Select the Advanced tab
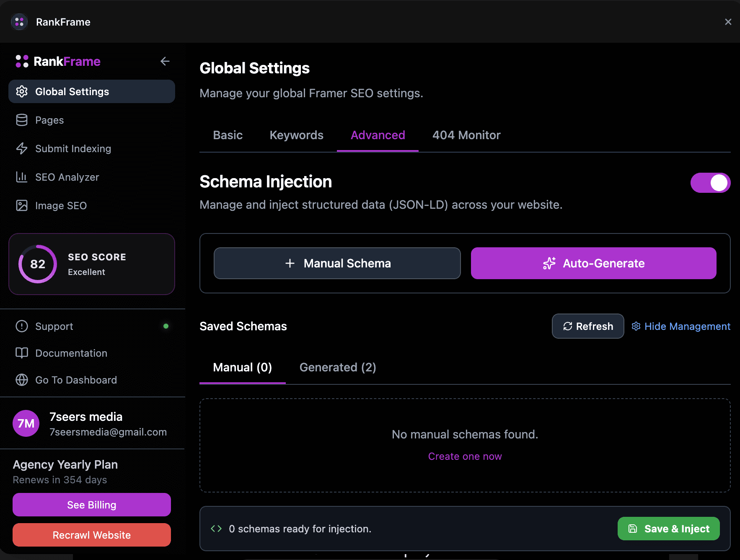Screen dimensions: 740x560 click(378, 135)
